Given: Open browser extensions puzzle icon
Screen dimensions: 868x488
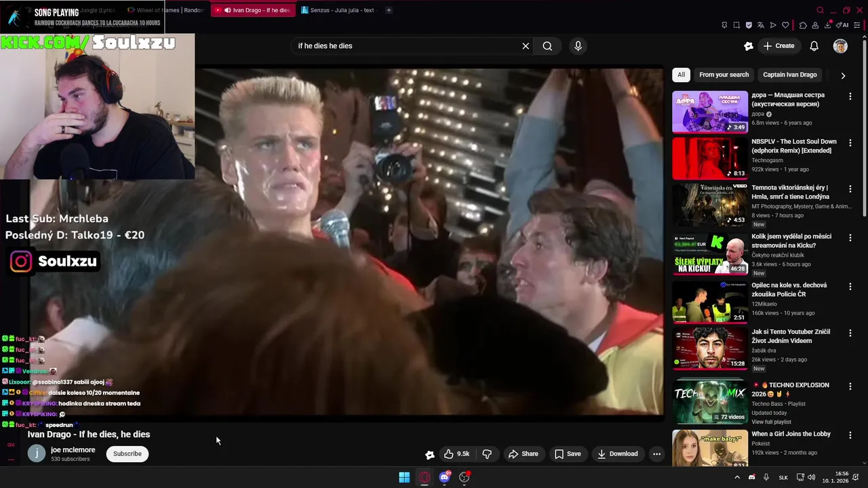Looking at the screenshot, I should [x=803, y=25].
